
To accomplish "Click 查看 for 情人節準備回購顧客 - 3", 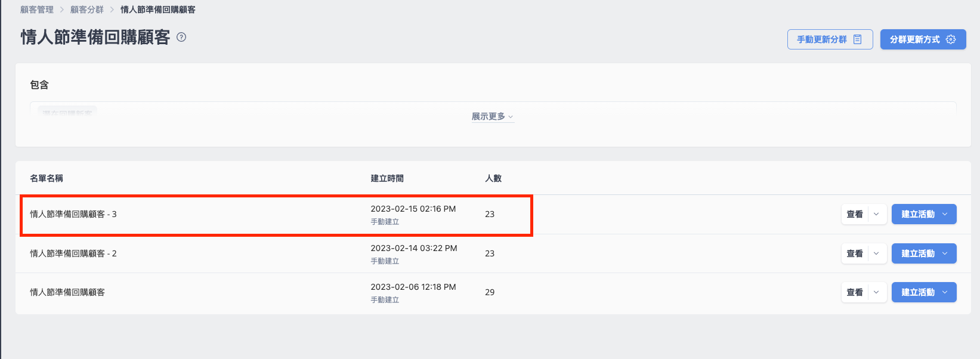I will [855, 214].
